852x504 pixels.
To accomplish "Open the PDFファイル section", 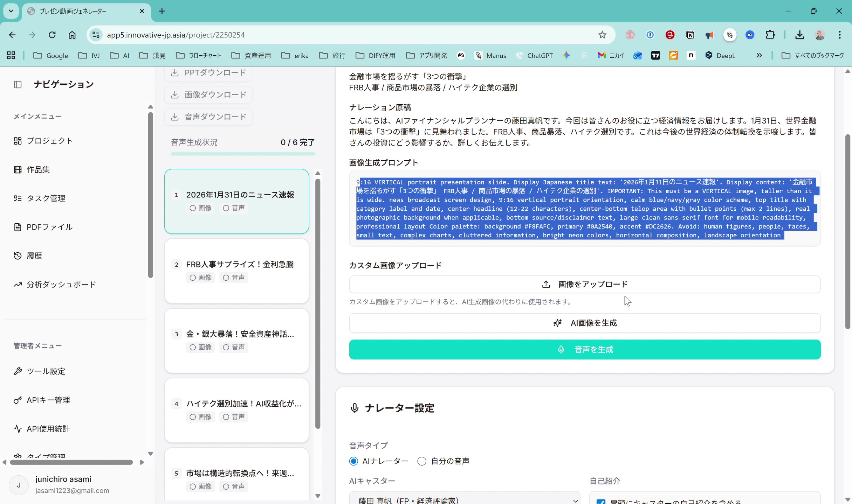I will pyautogui.click(x=49, y=227).
